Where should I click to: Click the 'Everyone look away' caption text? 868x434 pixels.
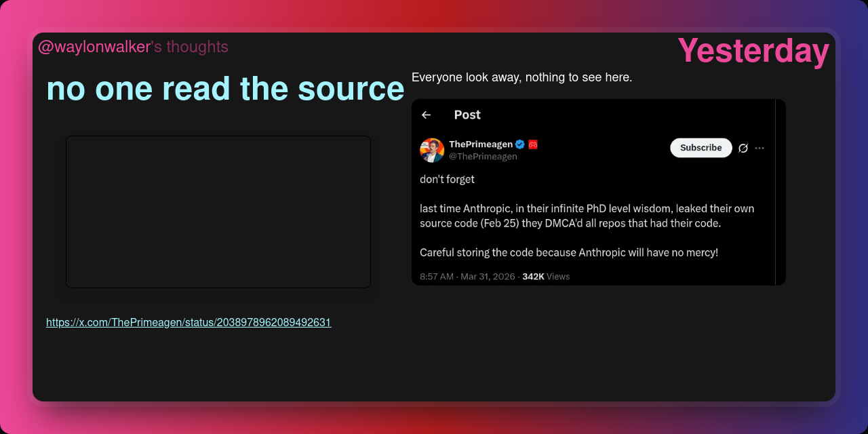click(x=521, y=77)
